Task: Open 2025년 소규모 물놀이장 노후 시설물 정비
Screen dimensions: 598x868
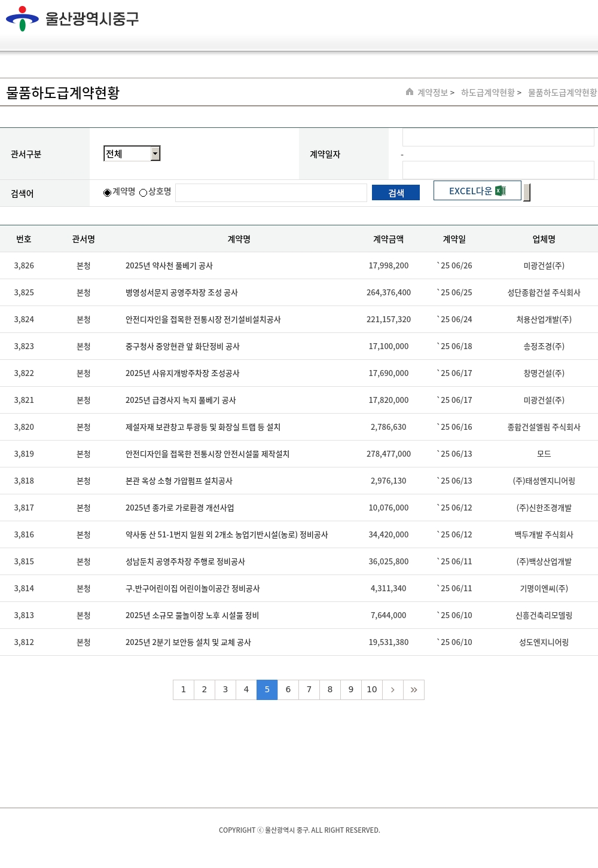Action: (x=192, y=616)
